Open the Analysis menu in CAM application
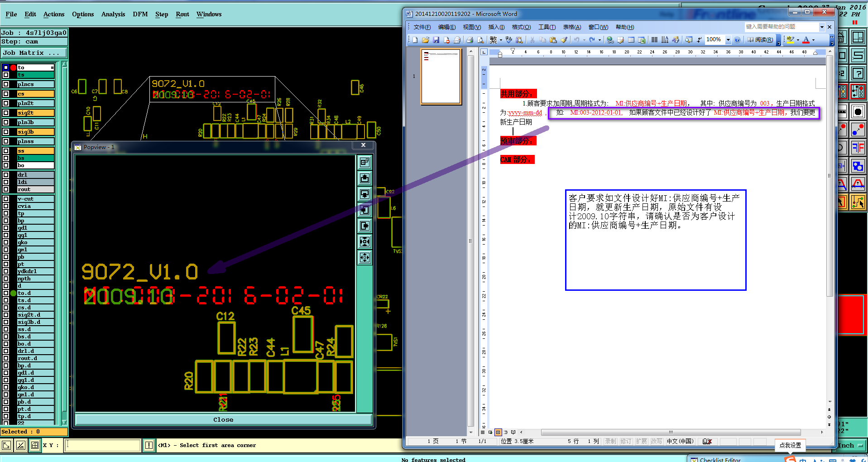 tap(113, 14)
